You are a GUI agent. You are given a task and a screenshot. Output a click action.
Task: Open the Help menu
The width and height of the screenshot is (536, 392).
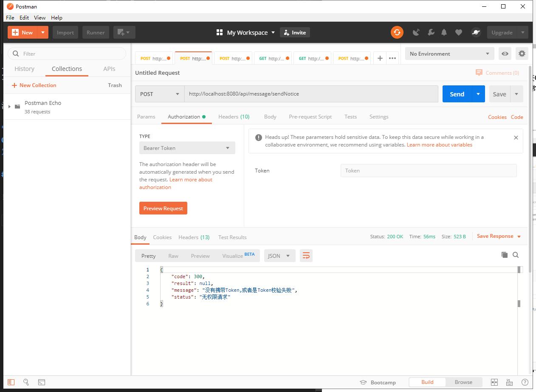[x=56, y=17]
